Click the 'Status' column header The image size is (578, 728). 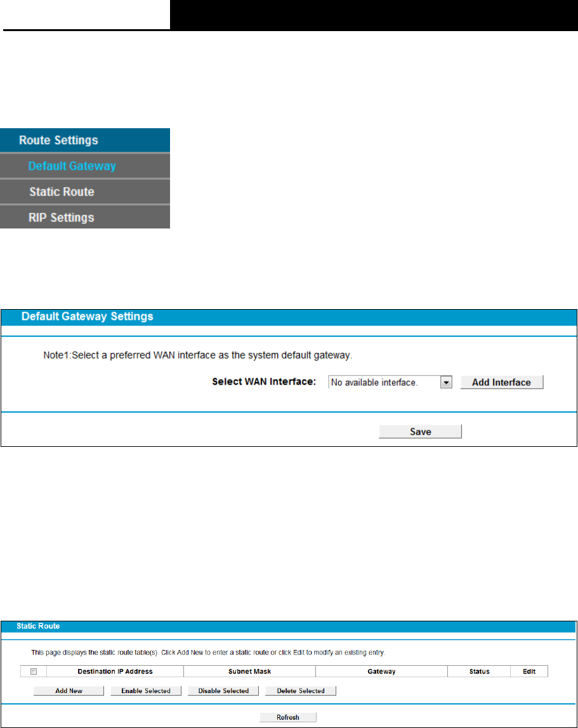tap(479, 672)
